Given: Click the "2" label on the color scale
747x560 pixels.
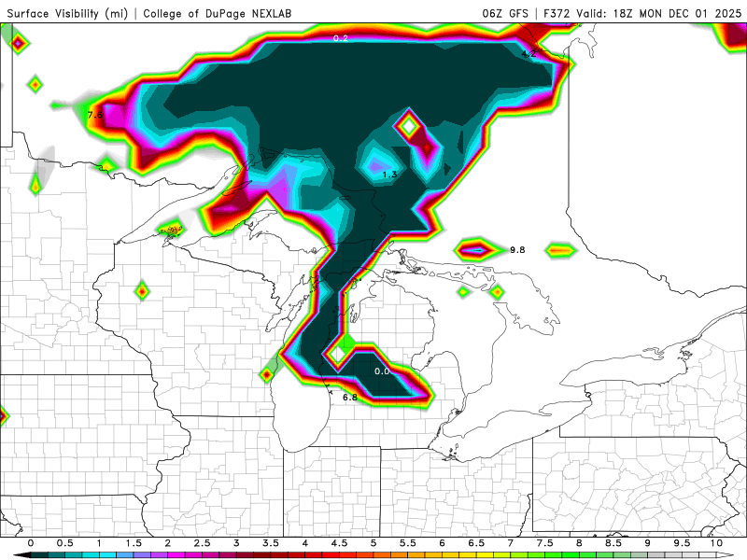Looking at the screenshot, I should click(x=168, y=543).
